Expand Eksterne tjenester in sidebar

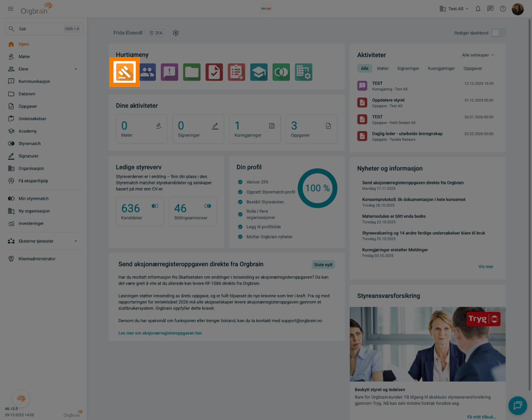(44, 241)
